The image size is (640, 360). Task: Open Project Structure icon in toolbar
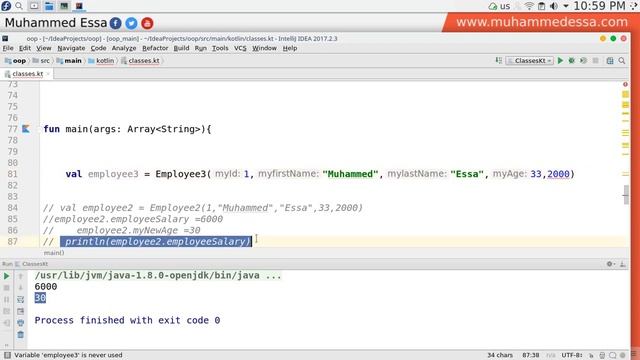pyautogui.click(x=610, y=60)
